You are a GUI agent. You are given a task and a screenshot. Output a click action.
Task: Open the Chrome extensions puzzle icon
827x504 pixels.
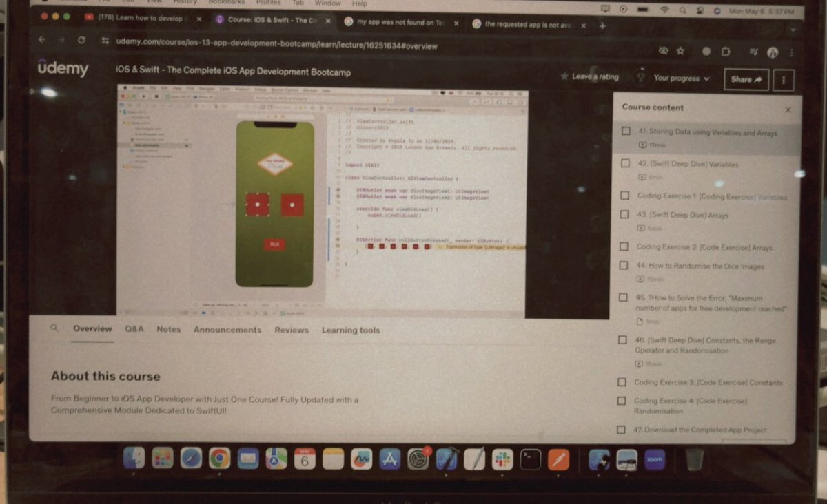(724, 51)
